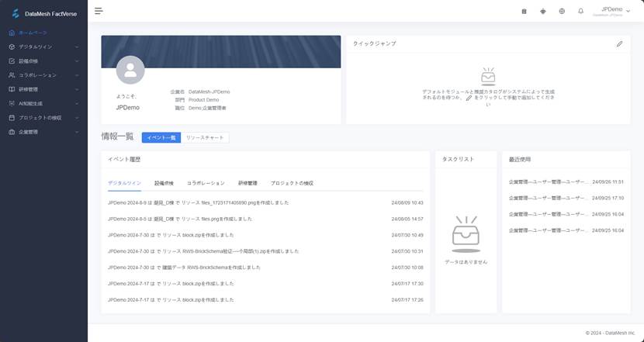Select the 研修管理 event history tab
The width and height of the screenshot is (644, 342).
248,183
